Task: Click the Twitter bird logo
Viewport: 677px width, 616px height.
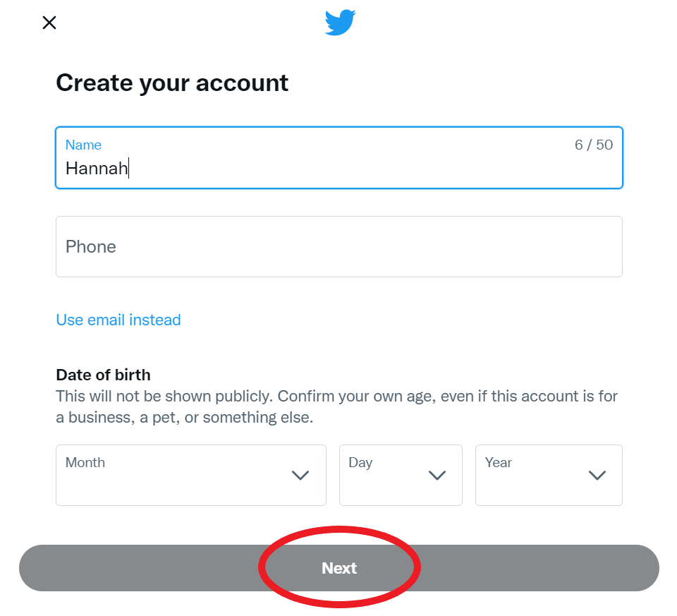Action: pyautogui.click(x=340, y=22)
